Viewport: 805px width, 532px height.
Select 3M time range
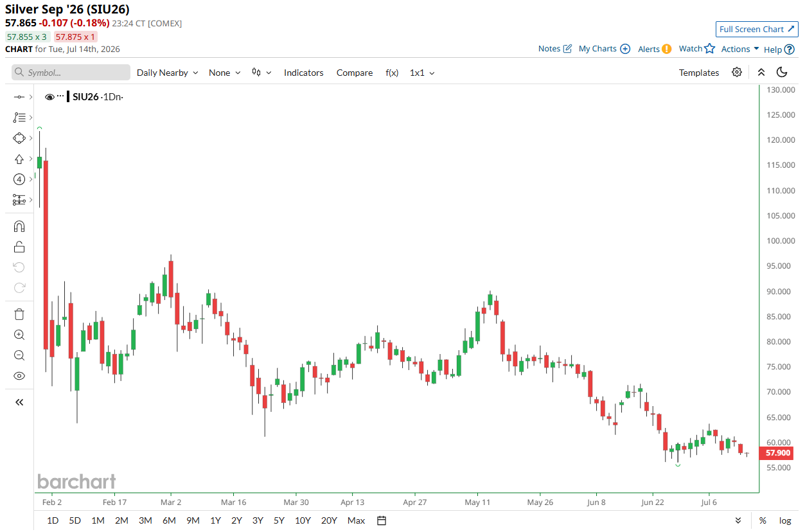coord(145,520)
